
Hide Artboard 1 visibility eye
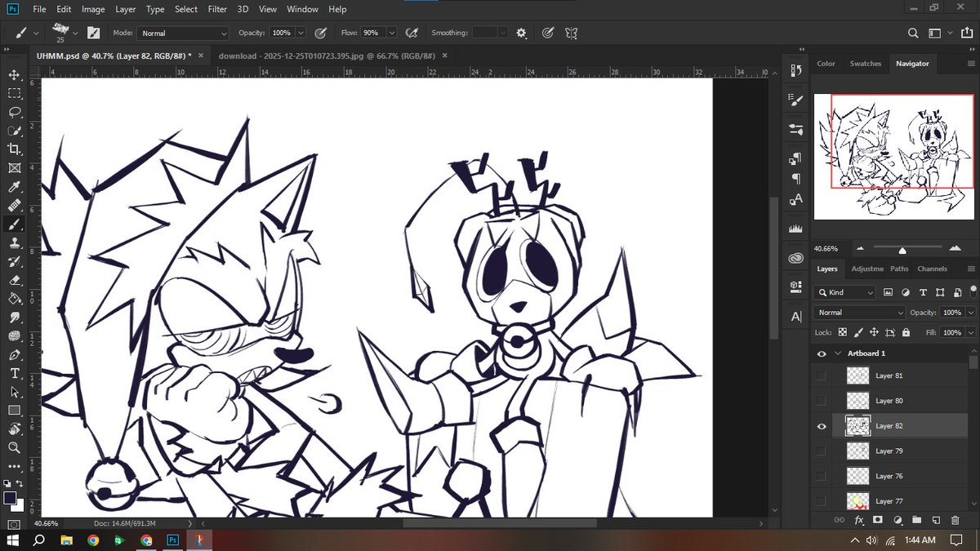822,353
